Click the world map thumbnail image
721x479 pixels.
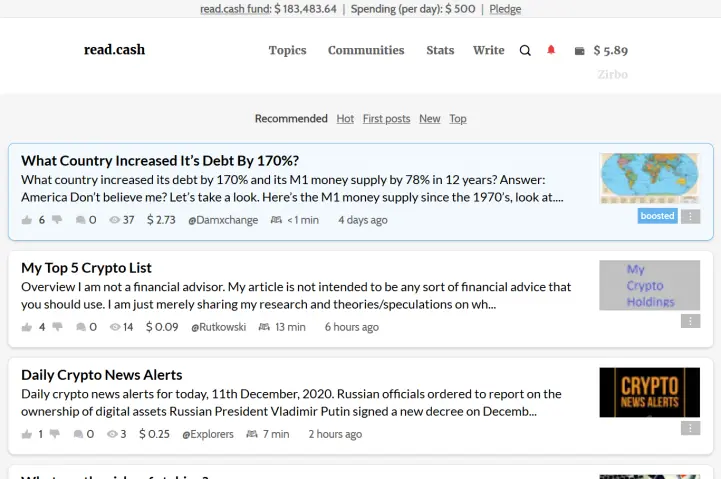coord(649,178)
